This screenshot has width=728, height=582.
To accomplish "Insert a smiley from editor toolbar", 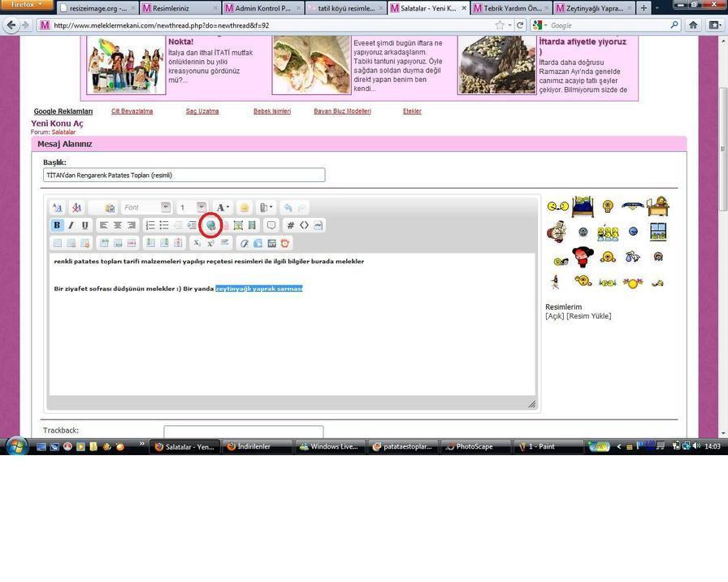I will tap(245, 208).
